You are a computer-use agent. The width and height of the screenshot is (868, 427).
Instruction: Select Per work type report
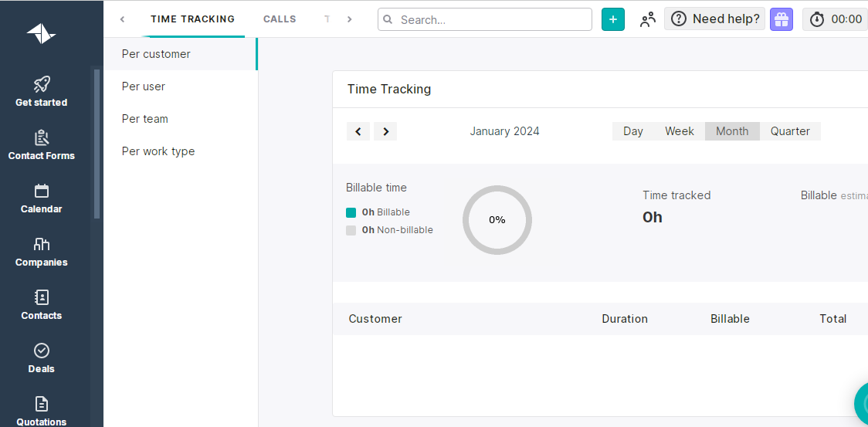pos(180,151)
